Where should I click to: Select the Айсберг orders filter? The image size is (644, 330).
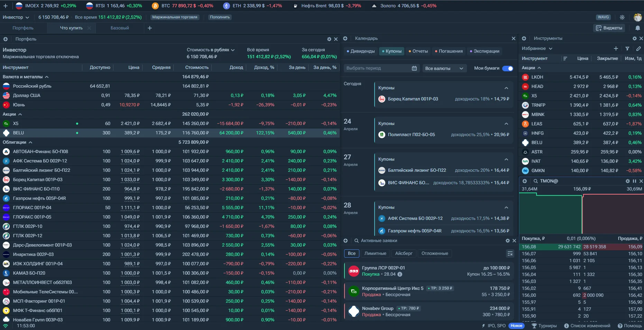pyautogui.click(x=404, y=253)
